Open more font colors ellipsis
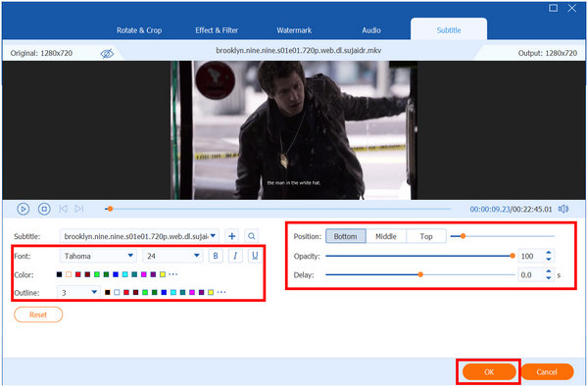 click(x=172, y=274)
